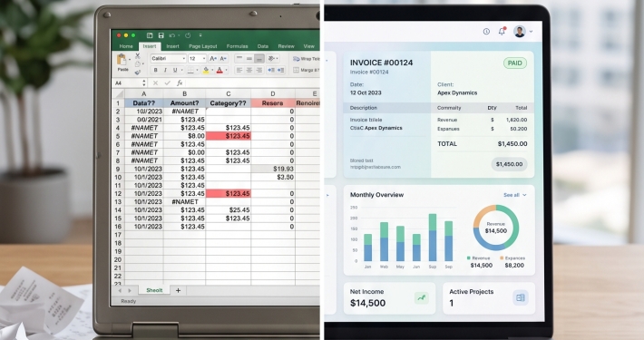This screenshot has width=644, height=340.
Task: Click the Active Projects card icon
Action: coord(521,297)
